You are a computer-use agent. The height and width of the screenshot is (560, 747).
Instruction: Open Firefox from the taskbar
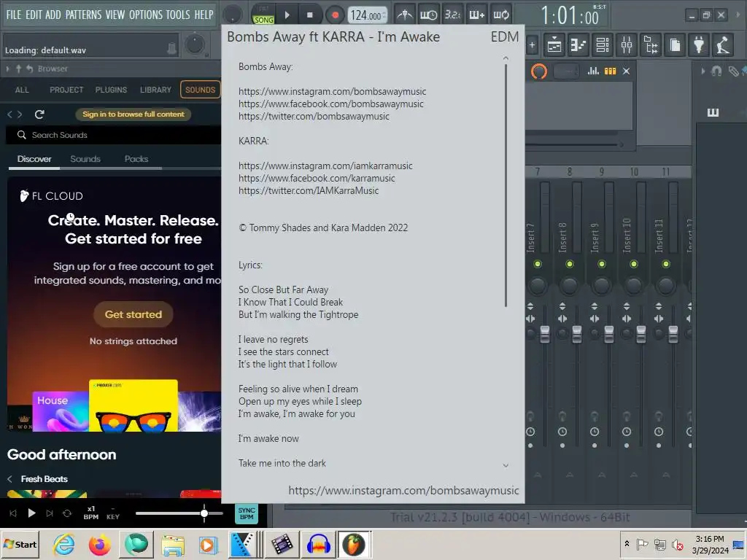coord(99,545)
